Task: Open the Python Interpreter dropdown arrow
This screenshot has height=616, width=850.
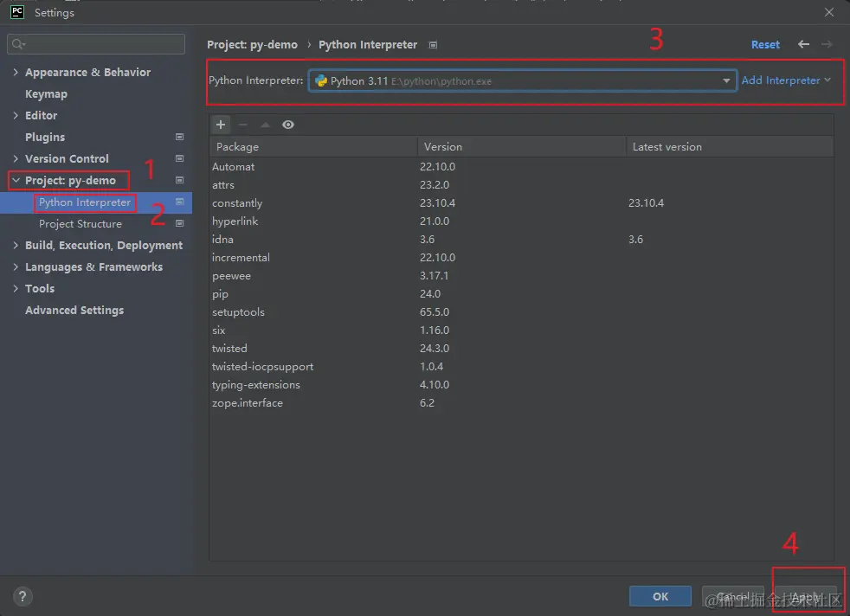Action: (726, 80)
